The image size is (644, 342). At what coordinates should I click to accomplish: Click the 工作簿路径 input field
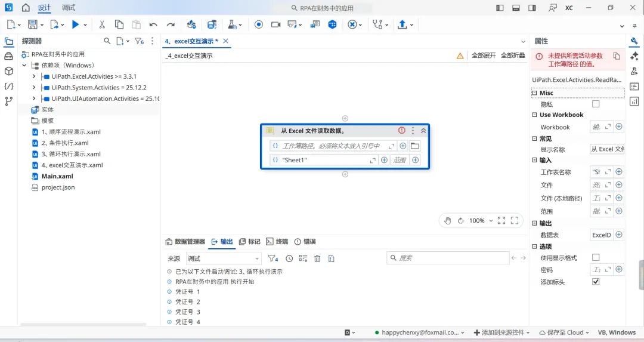pyautogui.click(x=333, y=146)
